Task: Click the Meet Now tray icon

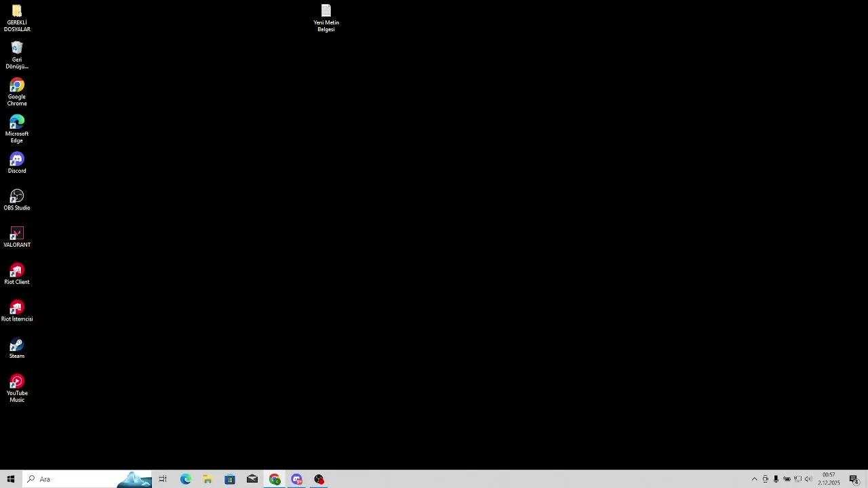Action: point(766,479)
